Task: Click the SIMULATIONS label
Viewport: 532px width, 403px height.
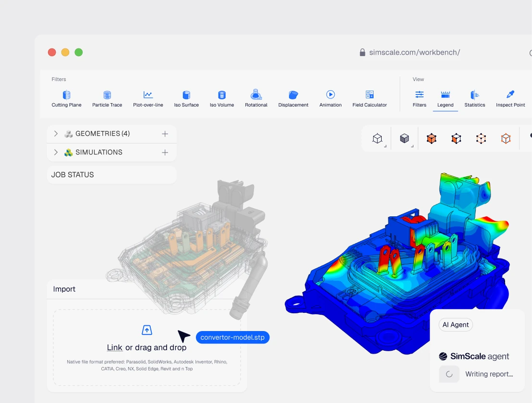Action: (99, 152)
